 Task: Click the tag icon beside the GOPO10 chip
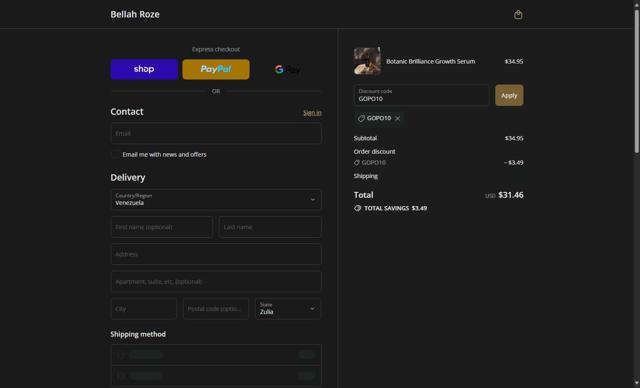[361, 118]
